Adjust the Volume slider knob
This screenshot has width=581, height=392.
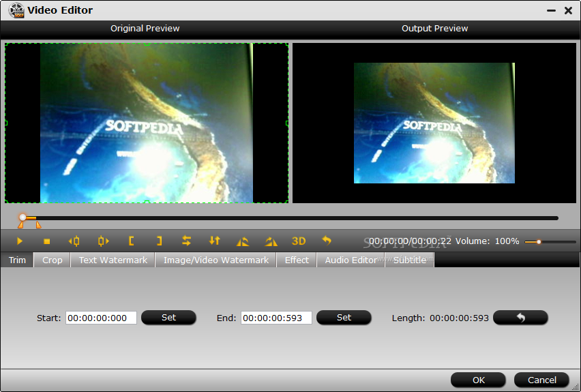[539, 241]
